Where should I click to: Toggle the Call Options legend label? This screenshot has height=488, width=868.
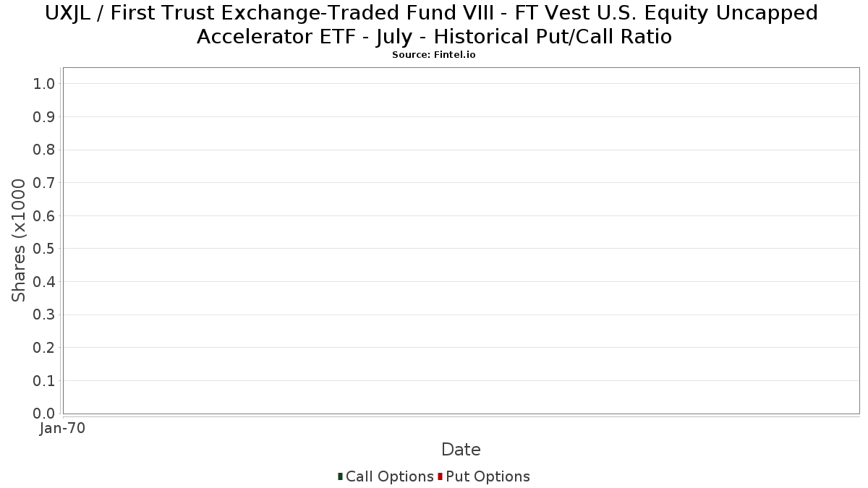(x=389, y=476)
